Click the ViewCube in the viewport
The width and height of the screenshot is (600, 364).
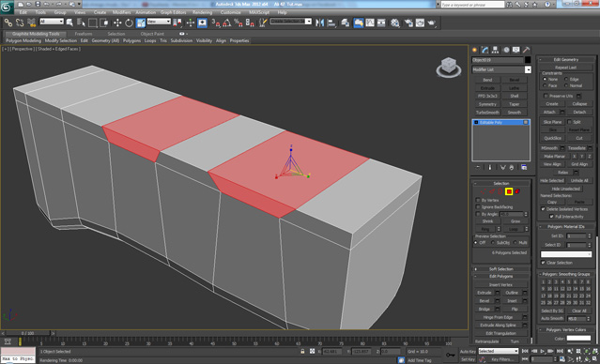[449, 67]
